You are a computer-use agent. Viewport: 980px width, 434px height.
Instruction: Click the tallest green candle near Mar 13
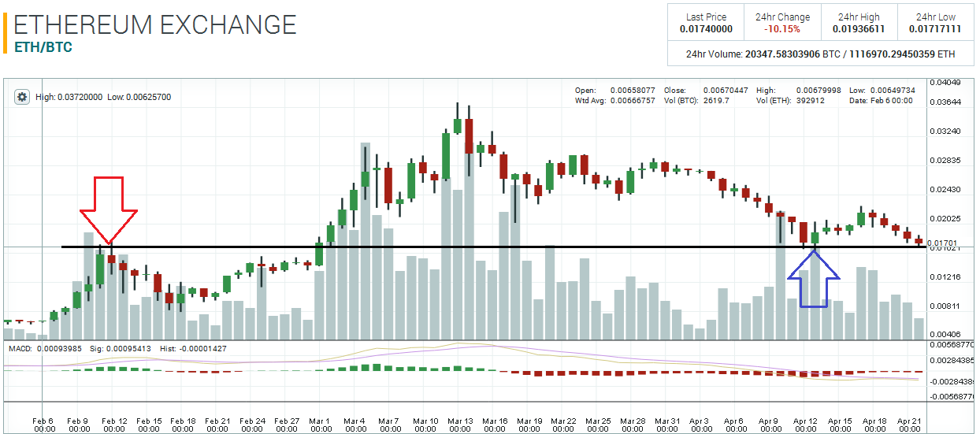(x=446, y=156)
